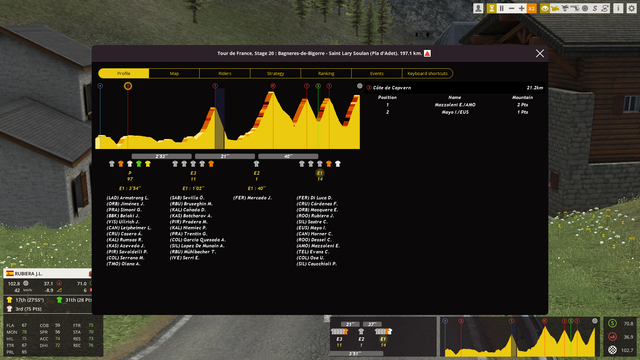
Task: Select the S-shaped camera mode icon
Action: click(595, 8)
